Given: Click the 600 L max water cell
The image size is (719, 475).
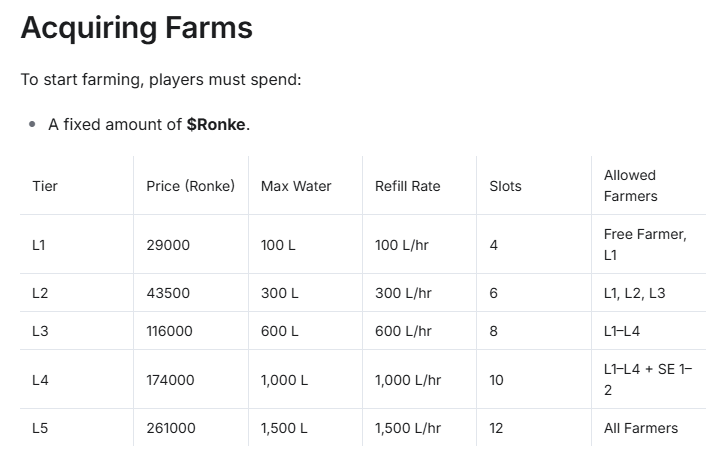Looking at the screenshot, I should [x=279, y=331].
